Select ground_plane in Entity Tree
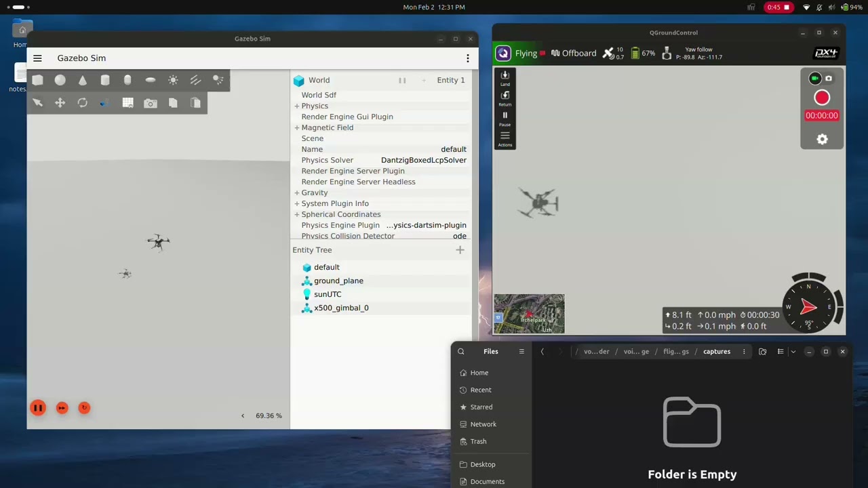The width and height of the screenshot is (868, 488). (338, 281)
